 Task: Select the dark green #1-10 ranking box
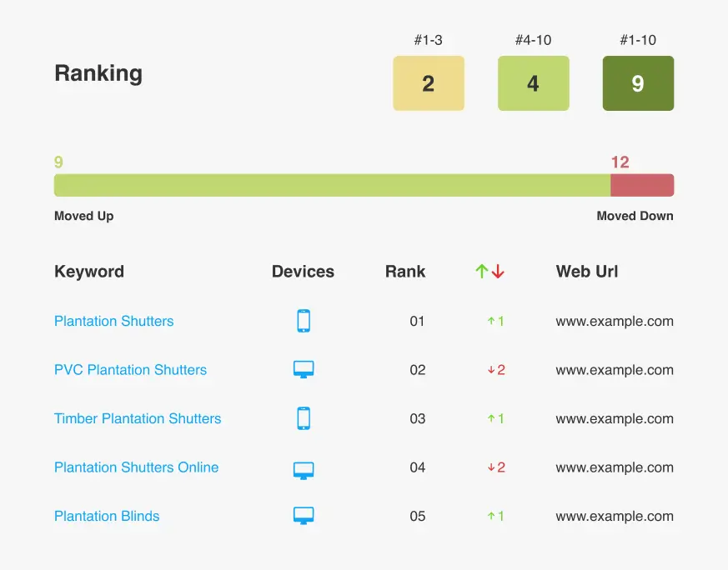pyautogui.click(x=639, y=83)
